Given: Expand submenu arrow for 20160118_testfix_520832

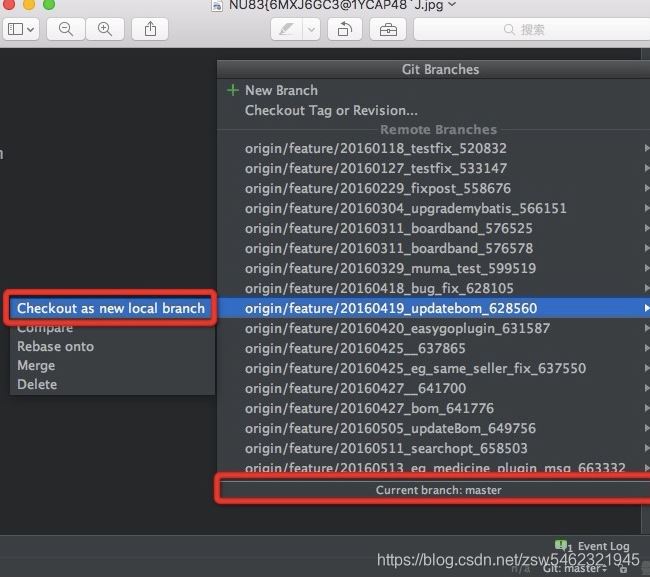Looking at the screenshot, I should 646,148.
